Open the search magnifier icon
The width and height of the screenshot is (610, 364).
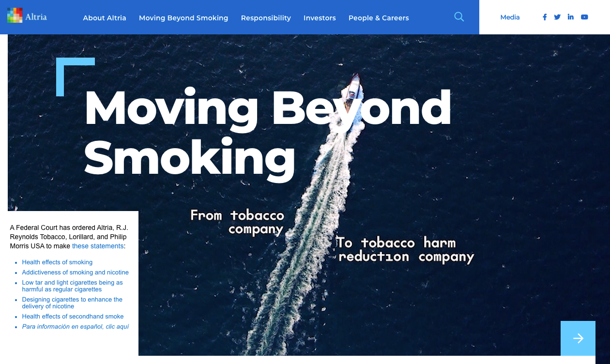[459, 17]
